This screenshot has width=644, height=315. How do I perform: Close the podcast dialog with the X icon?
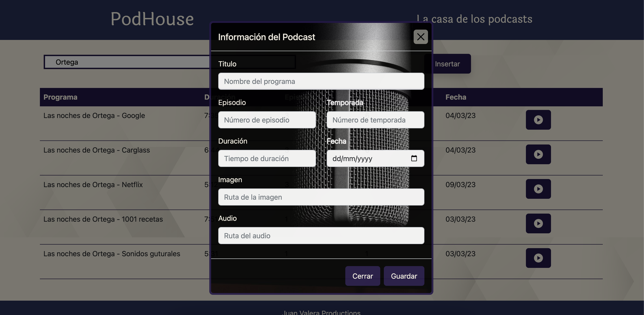421,37
